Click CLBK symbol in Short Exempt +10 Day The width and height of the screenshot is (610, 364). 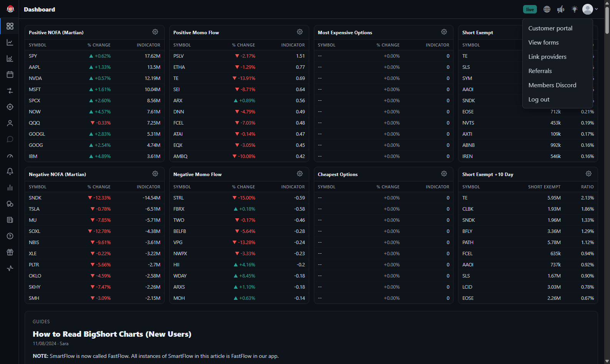(468, 209)
